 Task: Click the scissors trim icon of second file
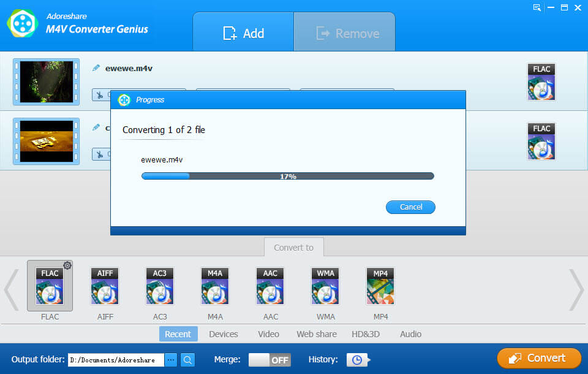100,155
